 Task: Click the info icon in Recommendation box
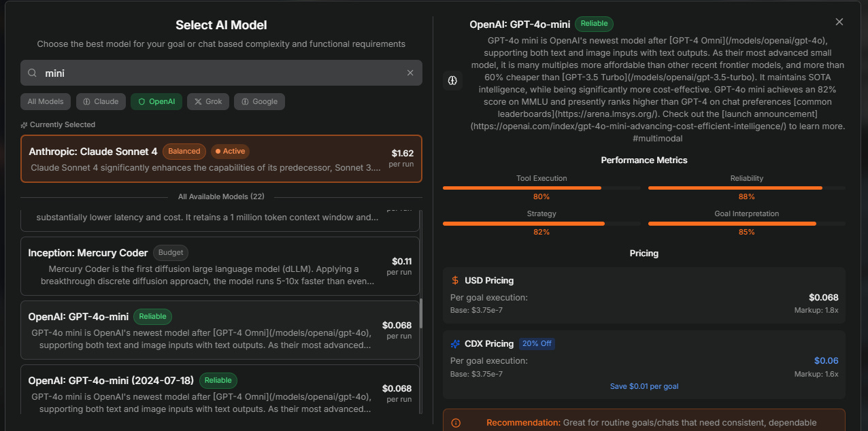[456, 423]
